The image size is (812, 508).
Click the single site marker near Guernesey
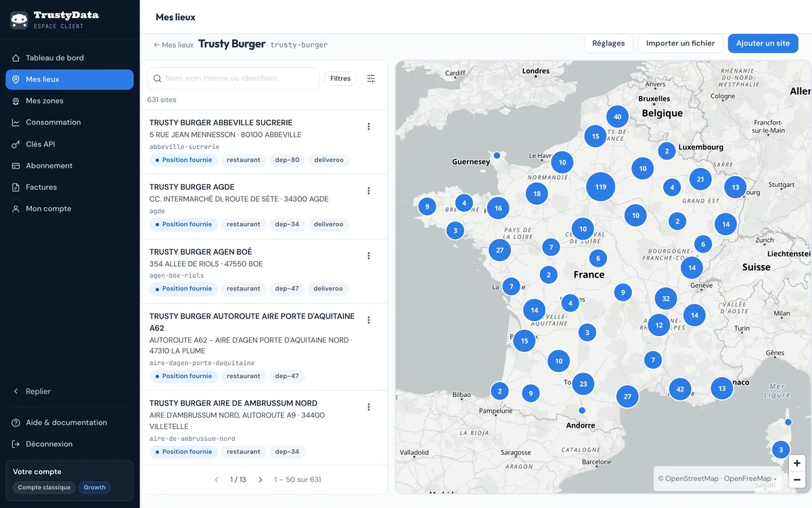497,156
